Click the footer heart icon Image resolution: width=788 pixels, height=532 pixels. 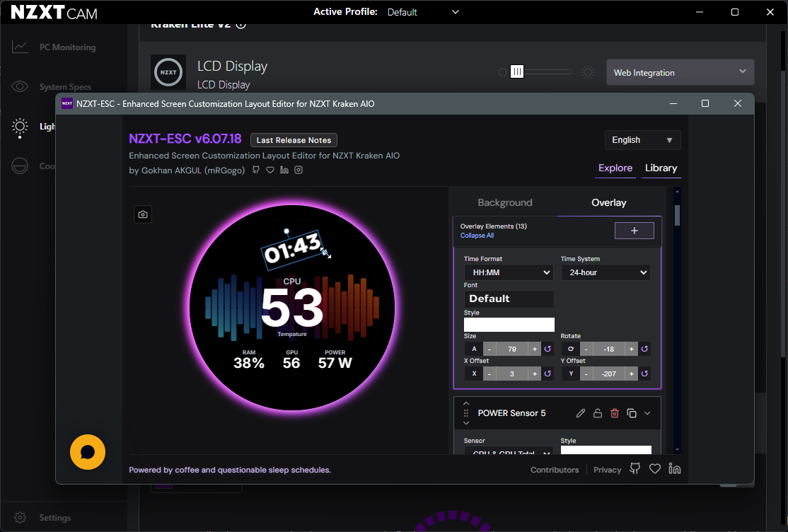pos(655,468)
